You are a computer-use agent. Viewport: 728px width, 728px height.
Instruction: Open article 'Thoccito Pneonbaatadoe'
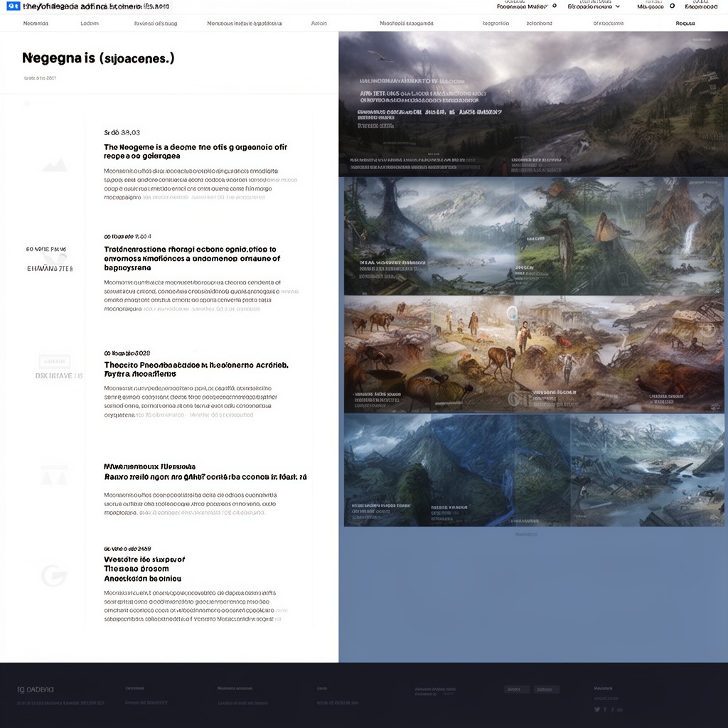(196, 369)
